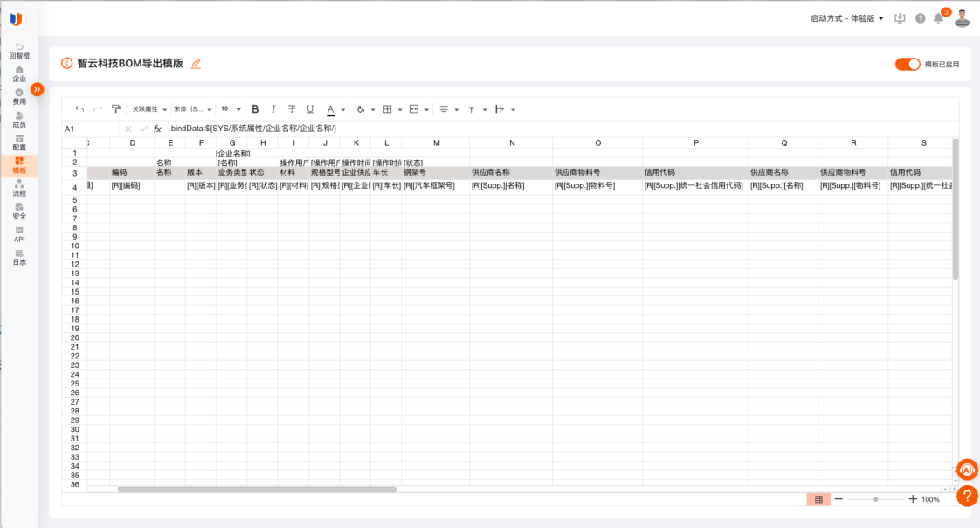The image size is (980, 528).
Task: Click the fx insert function icon
Action: (157, 129)
